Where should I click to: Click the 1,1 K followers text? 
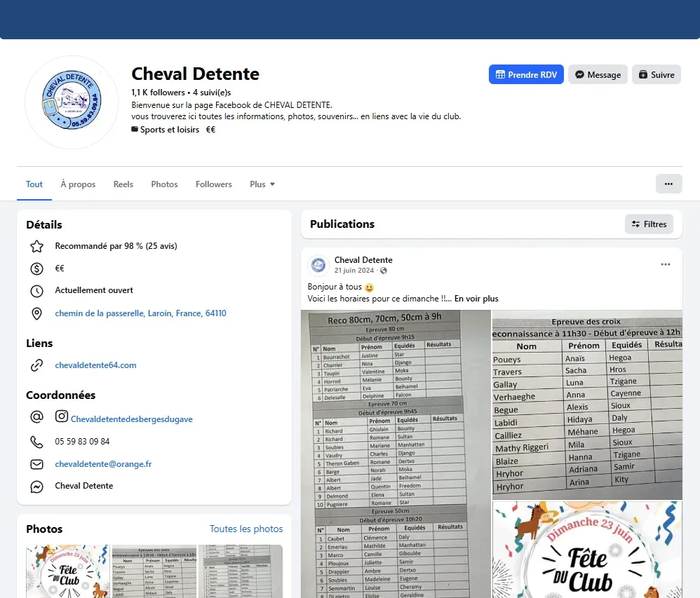click(x=158, y=93)
